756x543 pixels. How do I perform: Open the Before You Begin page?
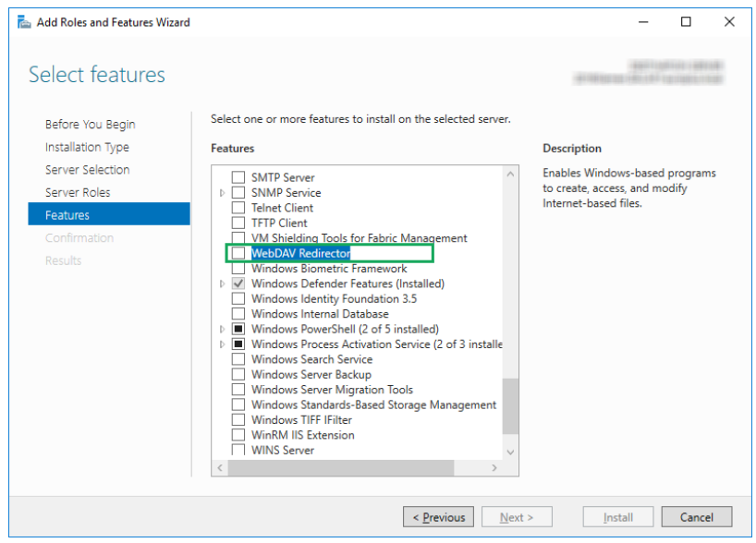coord(90,124)
